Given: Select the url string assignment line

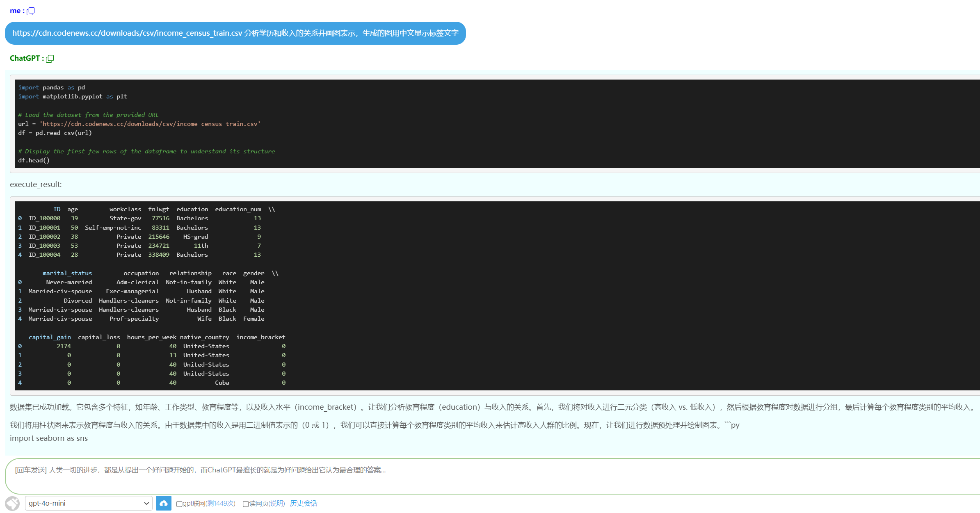Looking at the screenshot, I should 139,124.
